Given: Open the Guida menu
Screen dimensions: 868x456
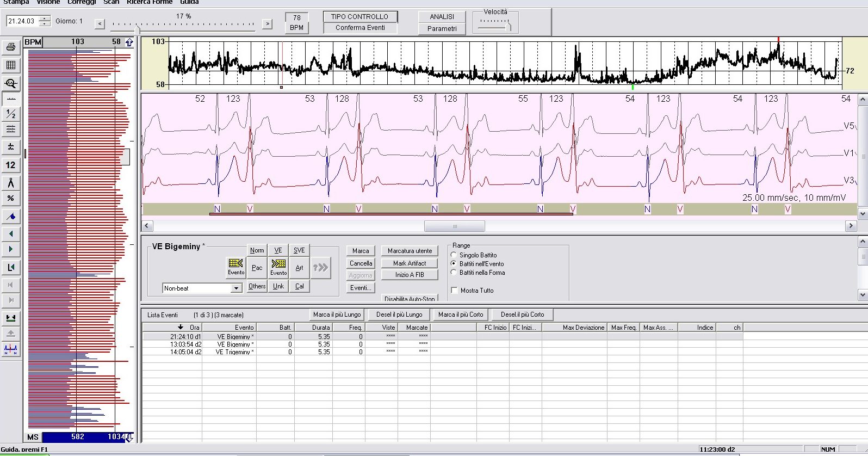Looking at the screenshot, I should click(189, 2).
